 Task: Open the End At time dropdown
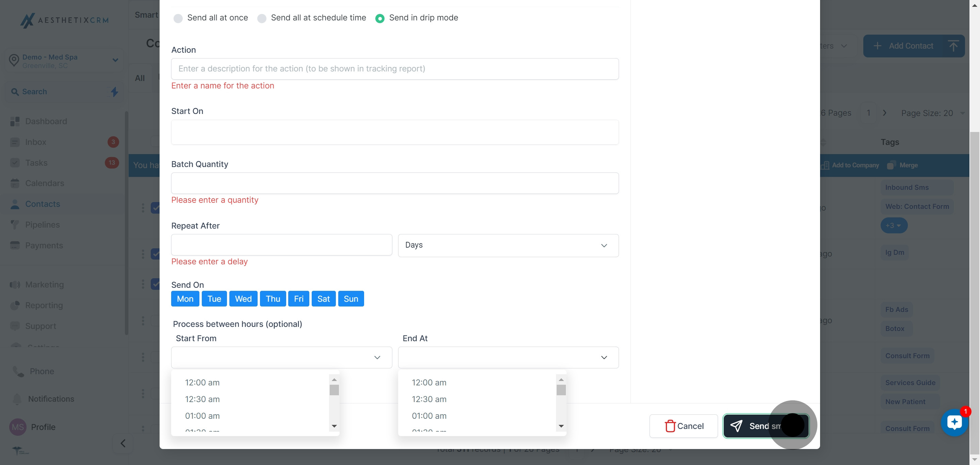click(x=508, y=358)
